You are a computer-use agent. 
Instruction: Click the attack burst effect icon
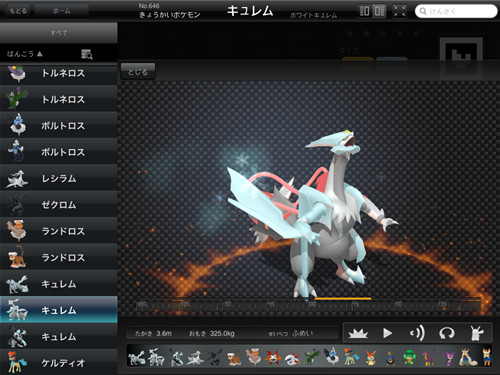pyautogui.click(x=358, y=333)
